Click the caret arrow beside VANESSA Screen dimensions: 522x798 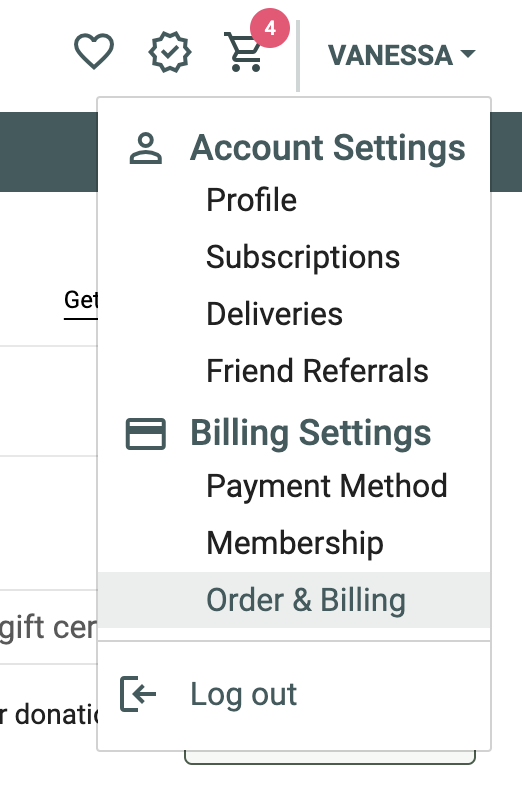pos(468,53)
